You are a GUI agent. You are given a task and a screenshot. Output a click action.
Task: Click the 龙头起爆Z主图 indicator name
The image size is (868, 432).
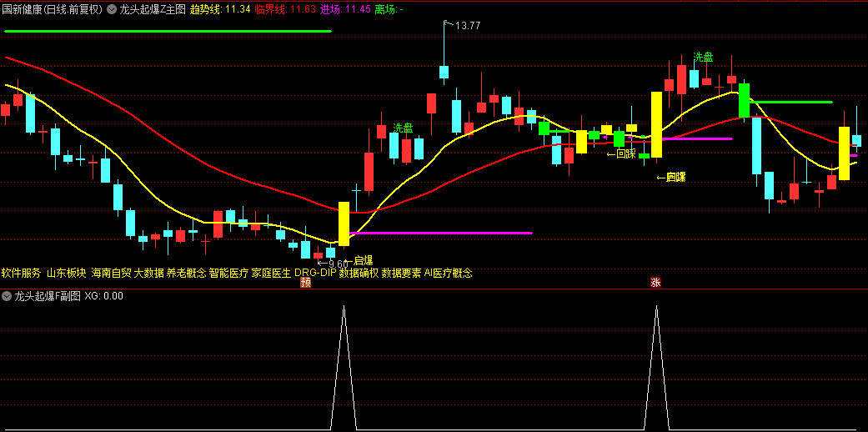click(x=153, y=9)
